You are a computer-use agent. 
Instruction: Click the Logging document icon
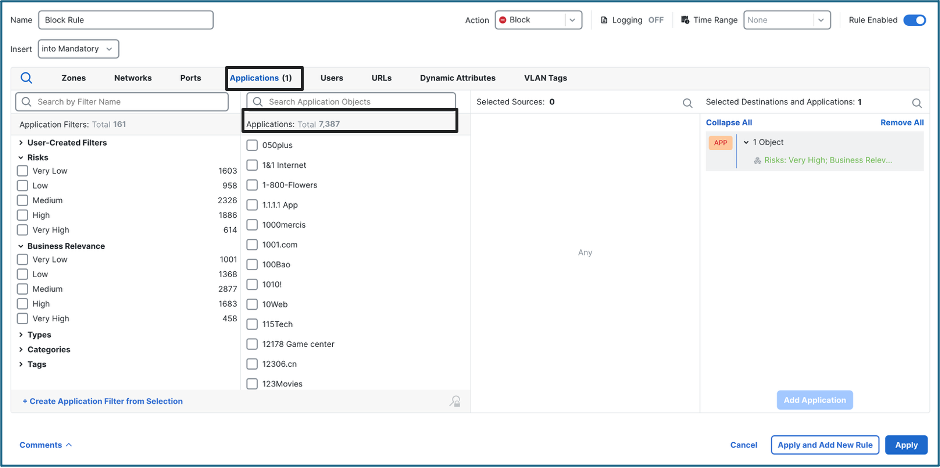604,20
